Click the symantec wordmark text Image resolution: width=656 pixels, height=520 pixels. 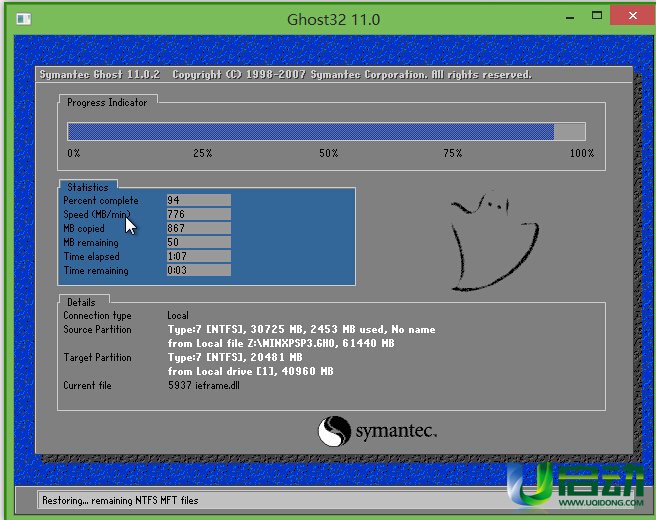click(x=396, y=431)
